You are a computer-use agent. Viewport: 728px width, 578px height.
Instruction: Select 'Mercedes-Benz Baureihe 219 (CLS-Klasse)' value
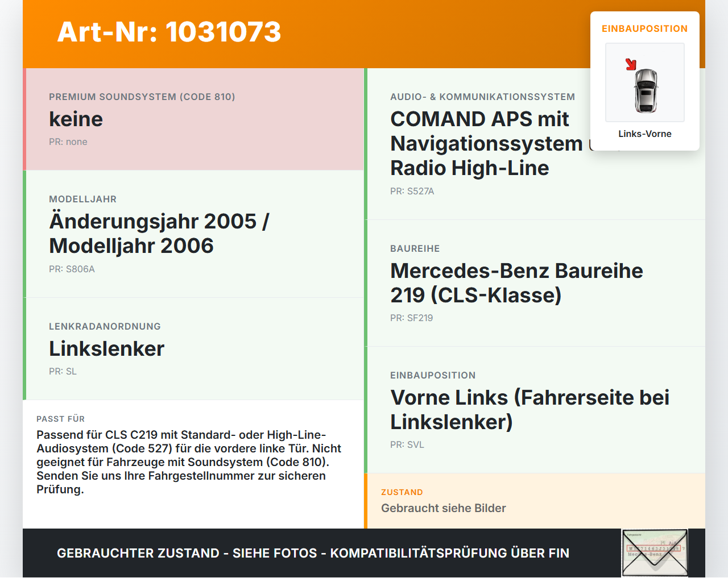pos(516,282)
